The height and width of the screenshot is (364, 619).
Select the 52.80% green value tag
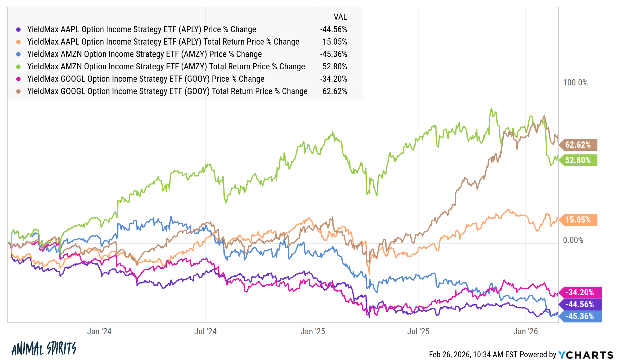pyautogui.click(x=578, y=160)
